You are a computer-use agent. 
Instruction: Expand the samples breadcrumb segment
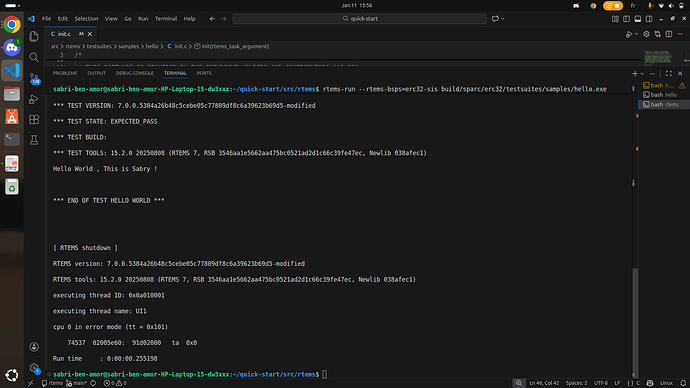pos(128,46)
